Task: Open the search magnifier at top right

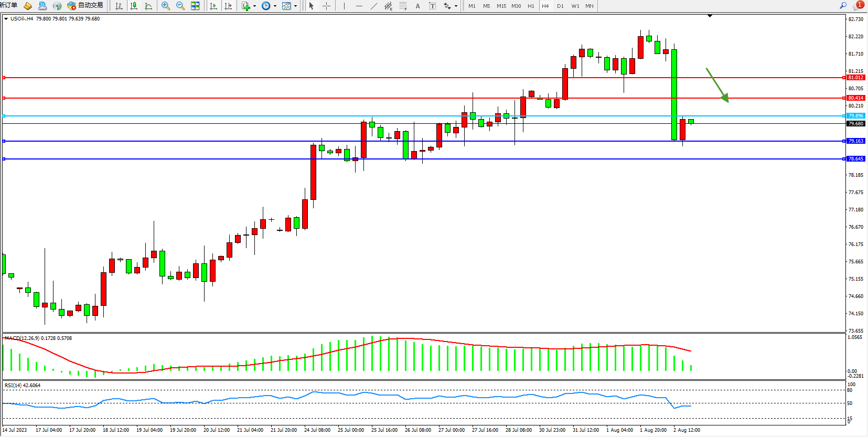Action: (x=843, y=5)
